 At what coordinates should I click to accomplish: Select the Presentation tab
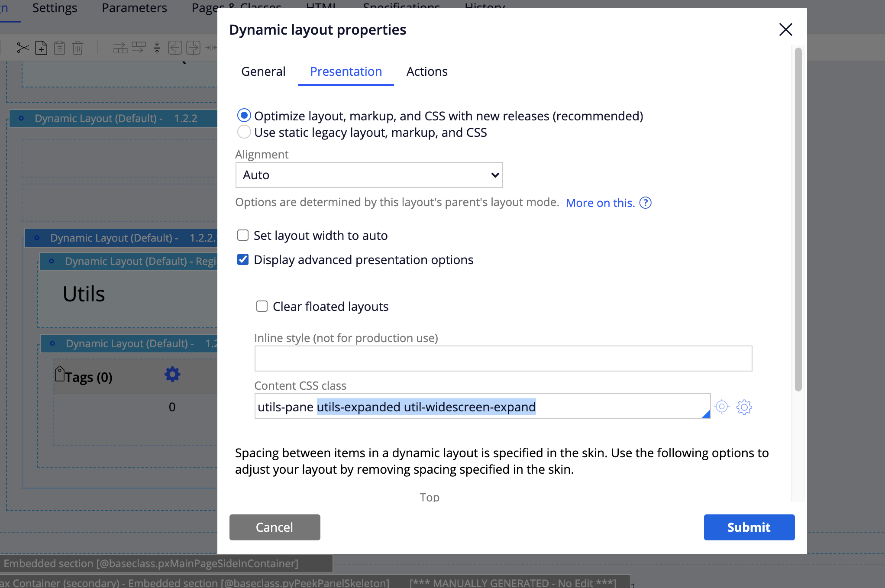[346, 71]
